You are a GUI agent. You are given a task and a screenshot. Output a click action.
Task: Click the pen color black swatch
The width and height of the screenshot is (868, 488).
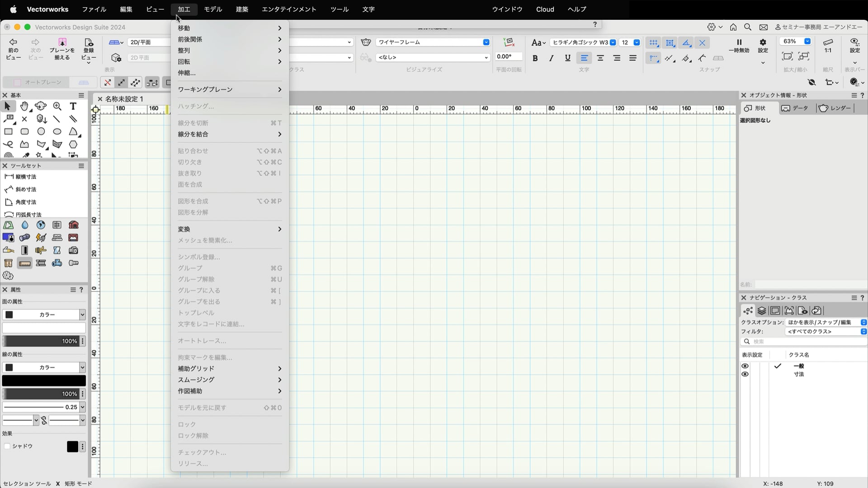[44, 380]
